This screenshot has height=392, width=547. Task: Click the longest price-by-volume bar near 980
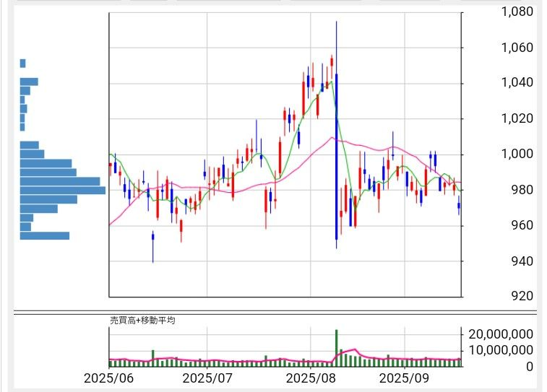point(63,191)
